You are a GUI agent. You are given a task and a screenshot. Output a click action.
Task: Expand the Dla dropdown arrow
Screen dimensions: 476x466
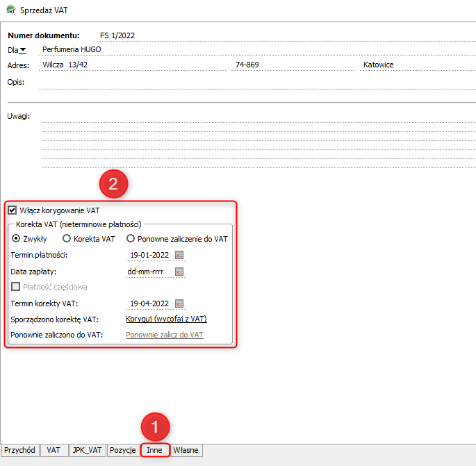tap(23, 50)
